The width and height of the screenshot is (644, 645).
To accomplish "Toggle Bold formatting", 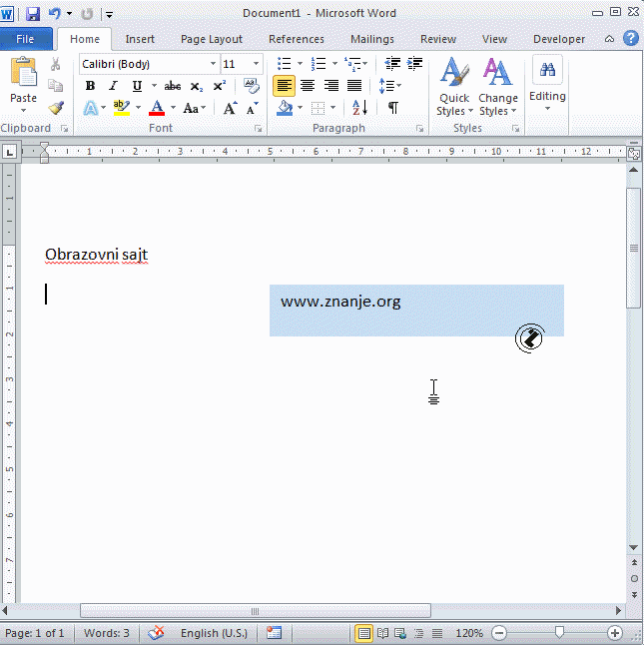I will click(x=90, y=87).
